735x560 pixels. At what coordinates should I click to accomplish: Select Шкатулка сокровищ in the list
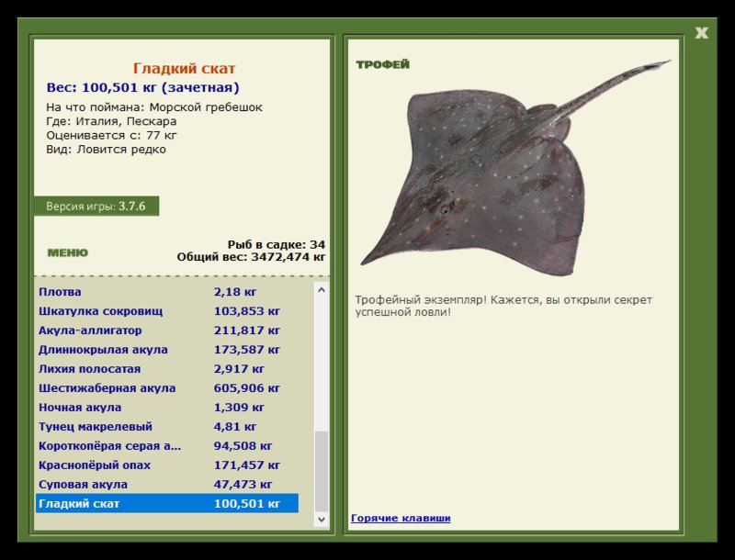pyautogui.click(x=167, y=311)
